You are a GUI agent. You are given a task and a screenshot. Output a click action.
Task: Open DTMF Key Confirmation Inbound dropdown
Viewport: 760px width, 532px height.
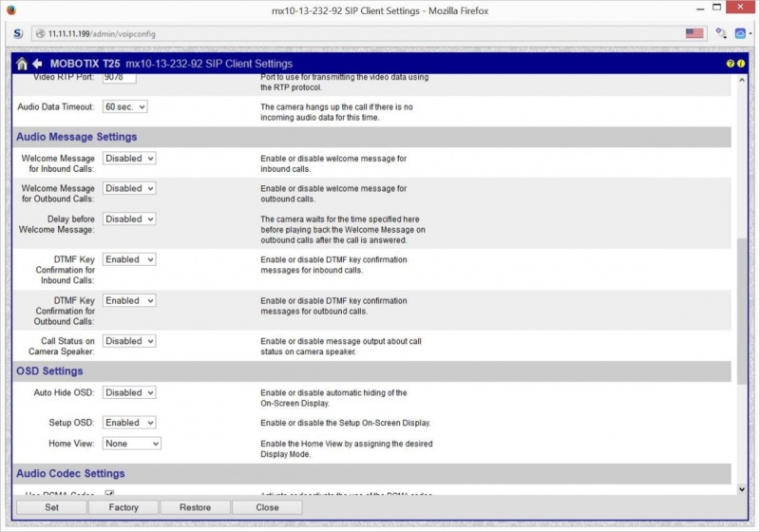click(129, 259)
